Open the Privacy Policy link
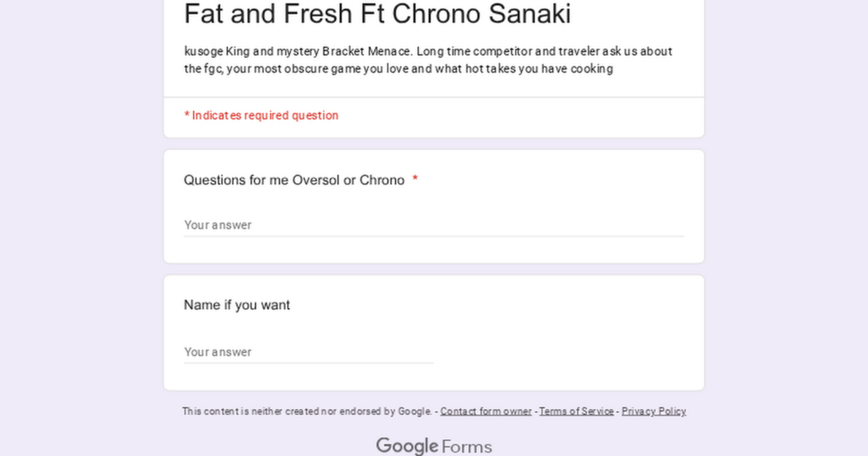The height and width of the screenshot is (456, 868). [x=654, y=411]
